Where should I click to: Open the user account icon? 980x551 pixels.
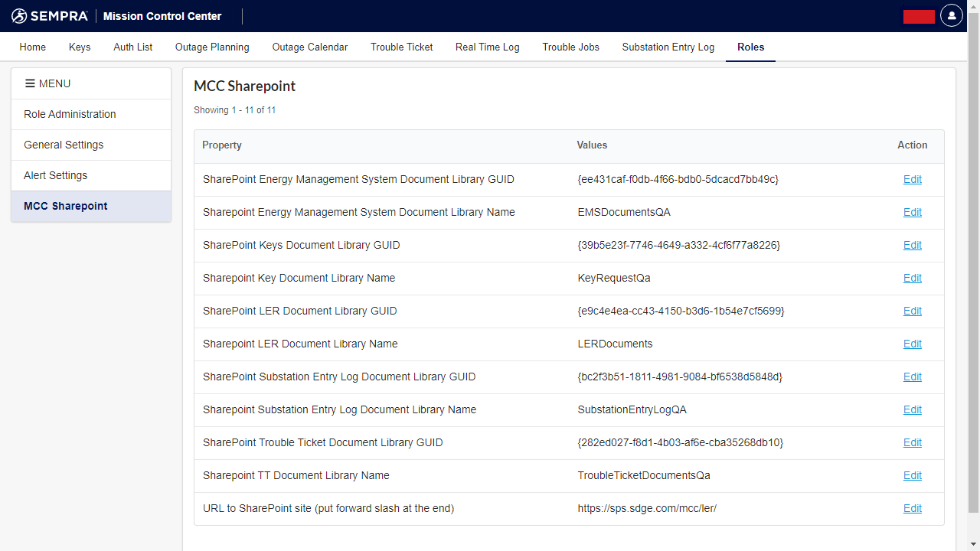(x=951, y=15)
